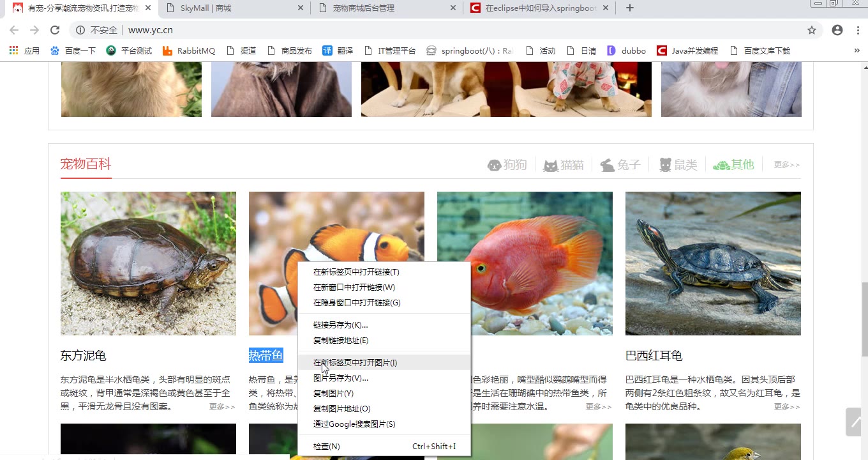Open the 应用 apps bookmark
868x460 pixels.
pyautogui.click(x=24, y=50)
